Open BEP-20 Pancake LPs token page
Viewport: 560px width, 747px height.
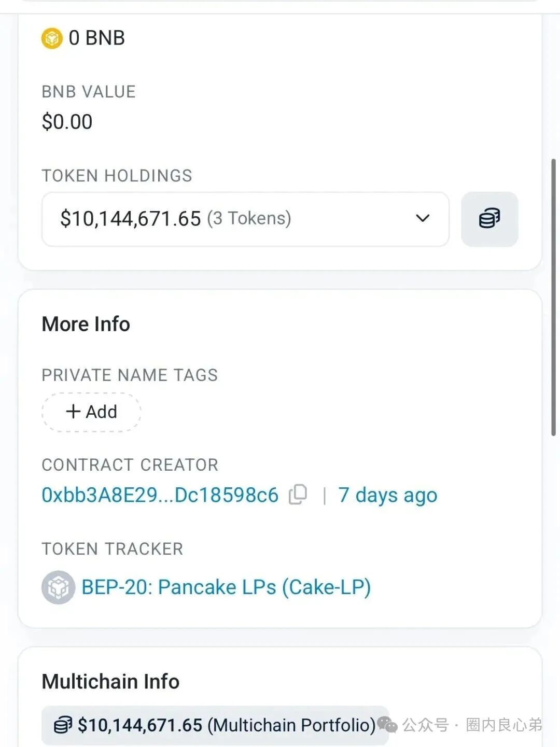(x=226, y=587)
